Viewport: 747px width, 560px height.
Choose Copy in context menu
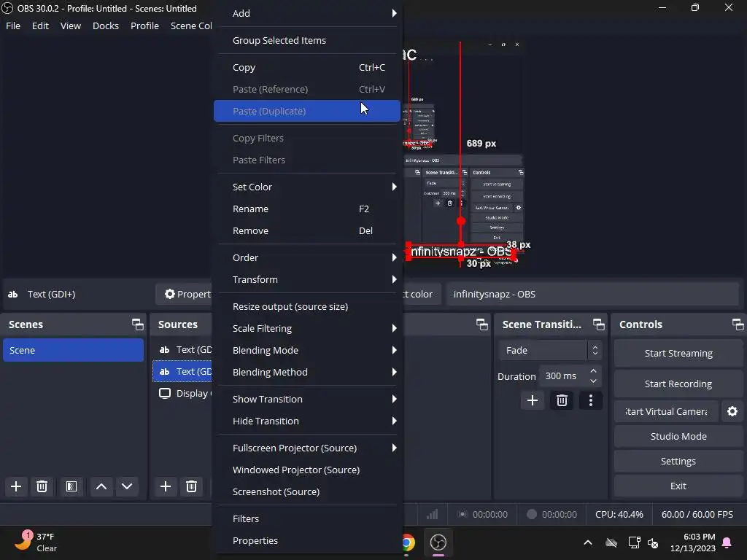click(307, 68)
